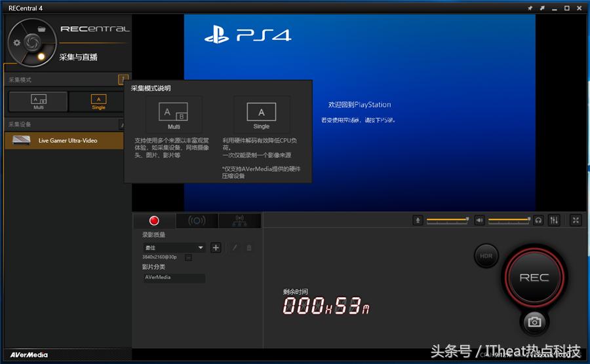This screenshot has width=590, height=364.
Task: Switch to the record tab with red dot
Action: click(154, 221)
